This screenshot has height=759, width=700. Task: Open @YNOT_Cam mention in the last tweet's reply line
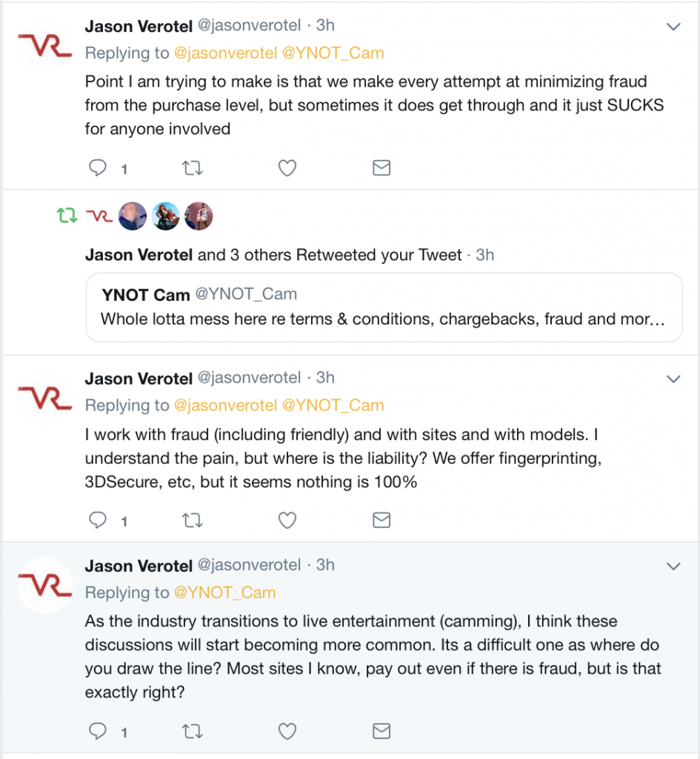coord(224,592)
